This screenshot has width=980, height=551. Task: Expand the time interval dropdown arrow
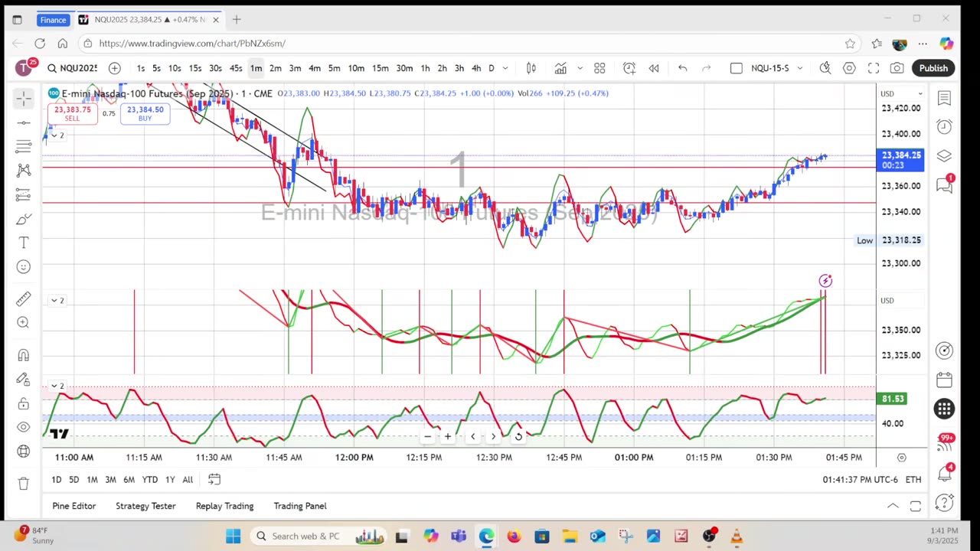pyautogui.click(x=505, y=68)
